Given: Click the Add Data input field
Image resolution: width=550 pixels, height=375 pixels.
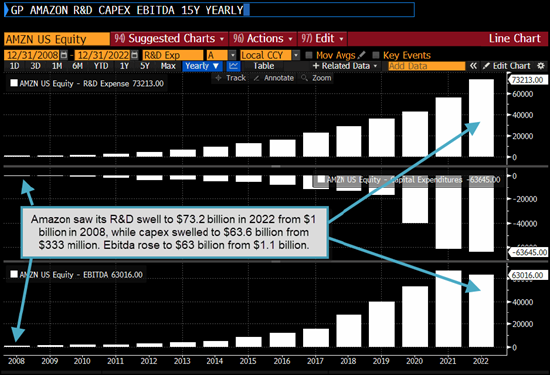Looking at the screenshot, I should point(427,66).
